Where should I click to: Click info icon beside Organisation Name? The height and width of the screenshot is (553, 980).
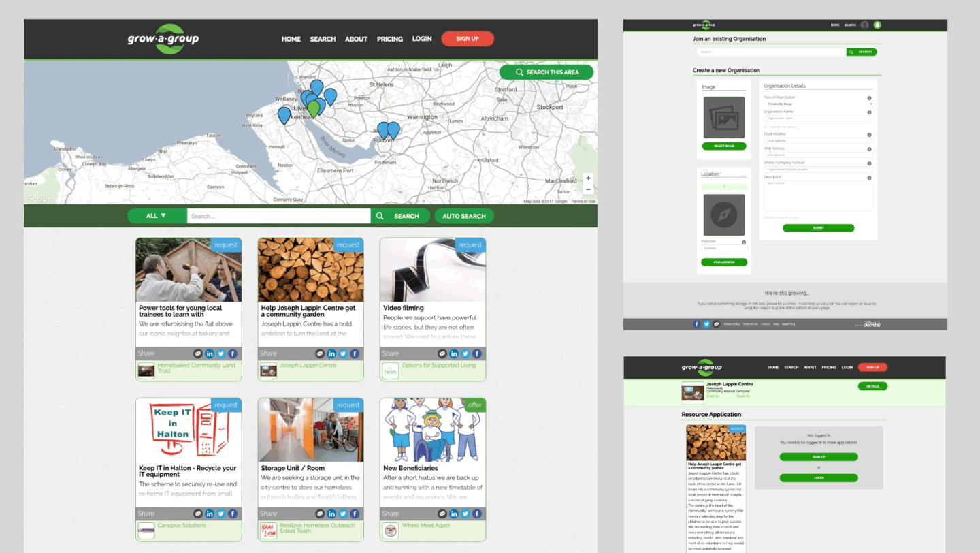[869, 112]
